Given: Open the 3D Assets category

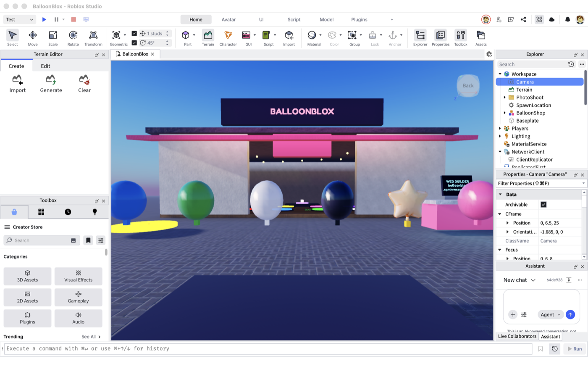Looking at the screenshot, I should pyautogui.click(x=27, y=277).
